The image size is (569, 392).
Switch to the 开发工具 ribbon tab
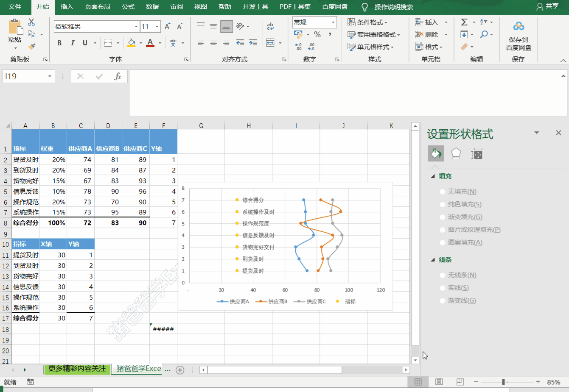[x=255, y=6]
